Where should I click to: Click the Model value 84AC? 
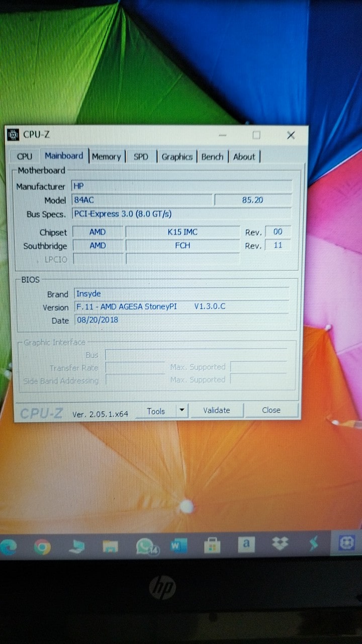click(142, 200)
